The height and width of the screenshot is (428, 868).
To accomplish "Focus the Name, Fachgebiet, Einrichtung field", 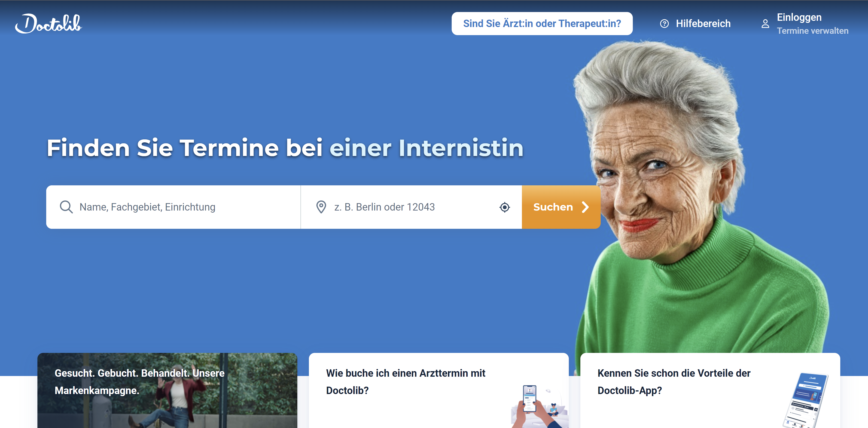I will 173,207.
